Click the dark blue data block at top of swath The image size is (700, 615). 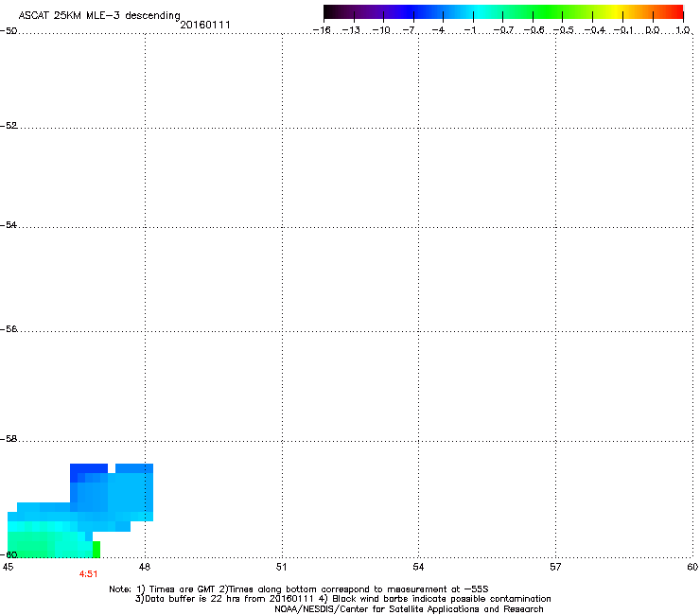pyautogui.click(x=89, y=468)
